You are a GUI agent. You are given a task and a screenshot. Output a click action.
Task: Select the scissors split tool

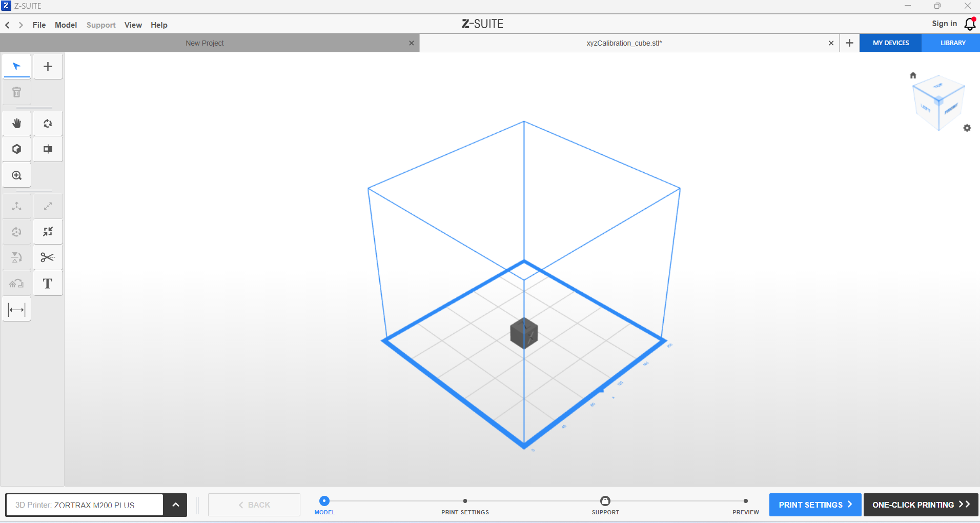pyautogui.click(x=48, y=257)
